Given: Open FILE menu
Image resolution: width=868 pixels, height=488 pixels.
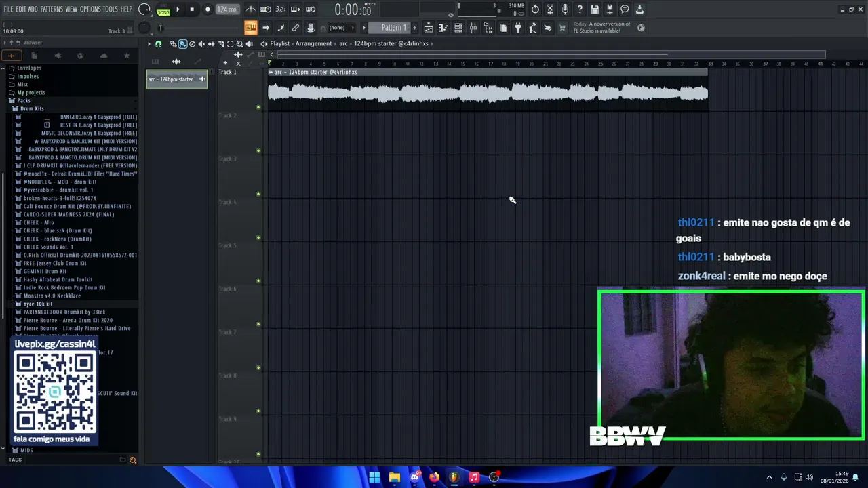Looking at the screenshot, I should (8, 9).
